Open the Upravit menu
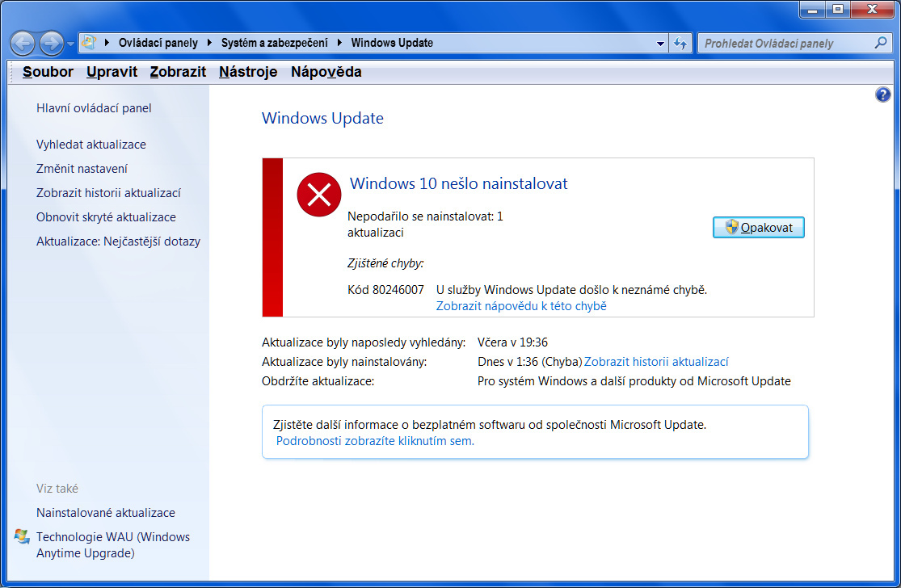The height and width of the screenshot is (588, 901). coord(112,72)
